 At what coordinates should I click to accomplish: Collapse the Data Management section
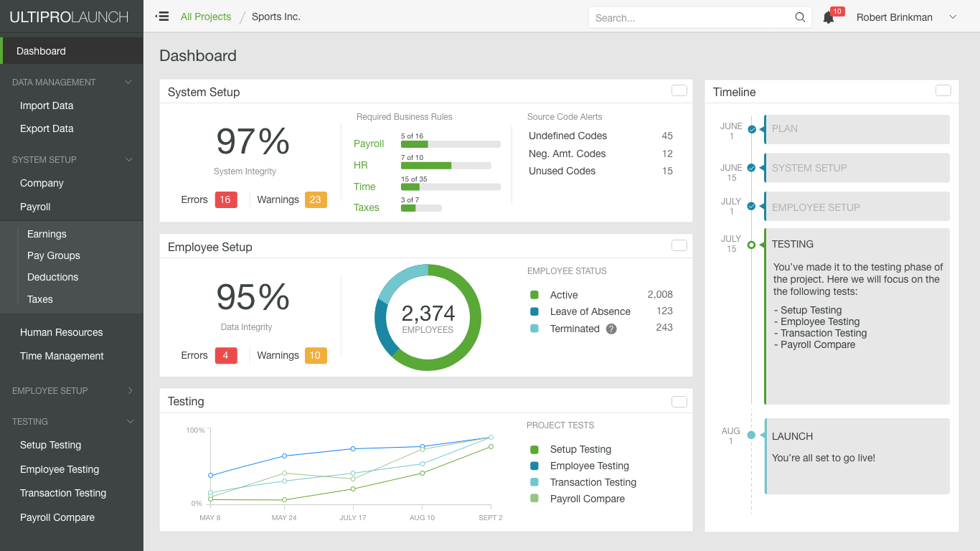[129, 83]
